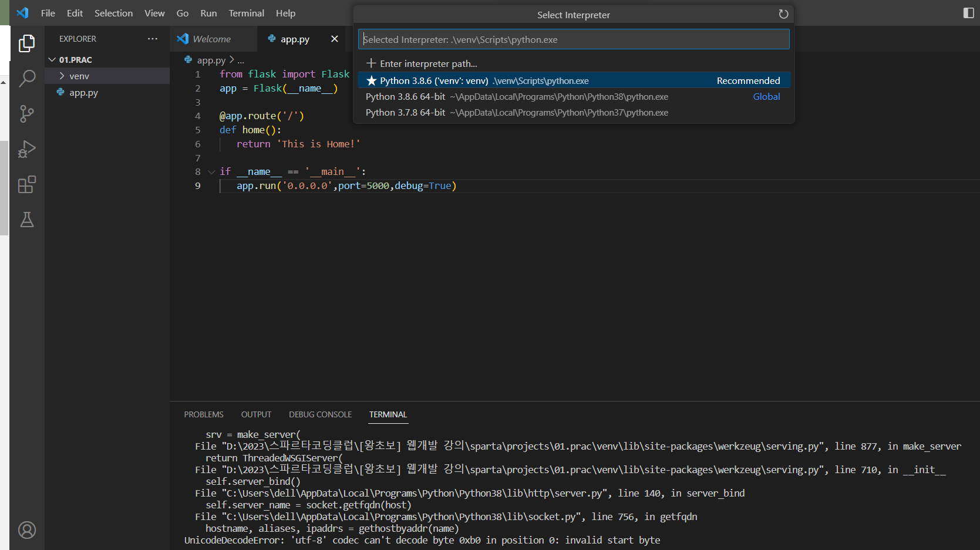Switch to the PROBLEMS panel tab
Image resolution: width=980 pixels, height=550 pixels.
(x=204, y=414)
